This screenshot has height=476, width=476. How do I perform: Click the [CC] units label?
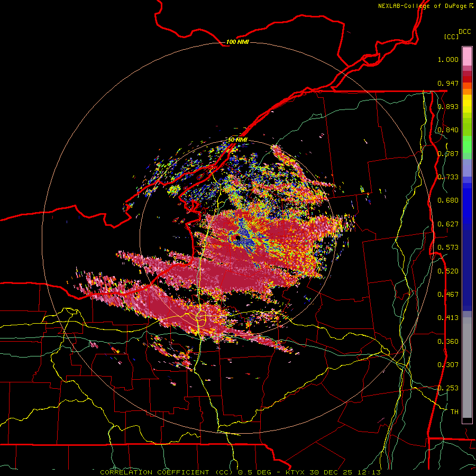[451, 36]
